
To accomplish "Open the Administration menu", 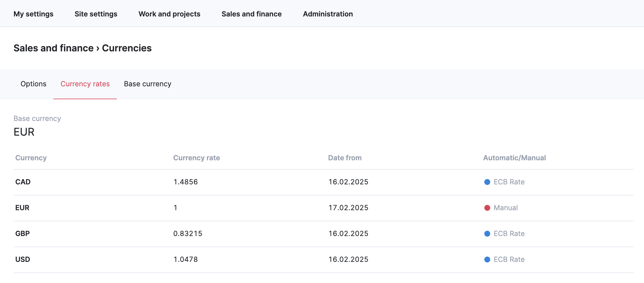I will point(328,14).
